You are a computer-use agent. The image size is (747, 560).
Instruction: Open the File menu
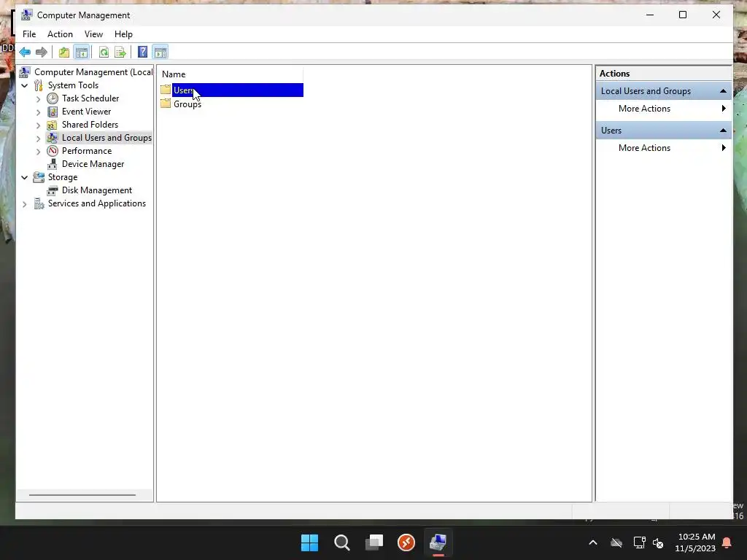[x=29, y=34]
